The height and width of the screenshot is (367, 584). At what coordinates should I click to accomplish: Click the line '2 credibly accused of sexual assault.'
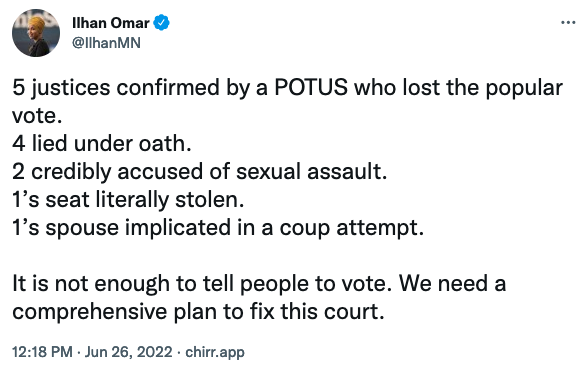pos(200,172)
